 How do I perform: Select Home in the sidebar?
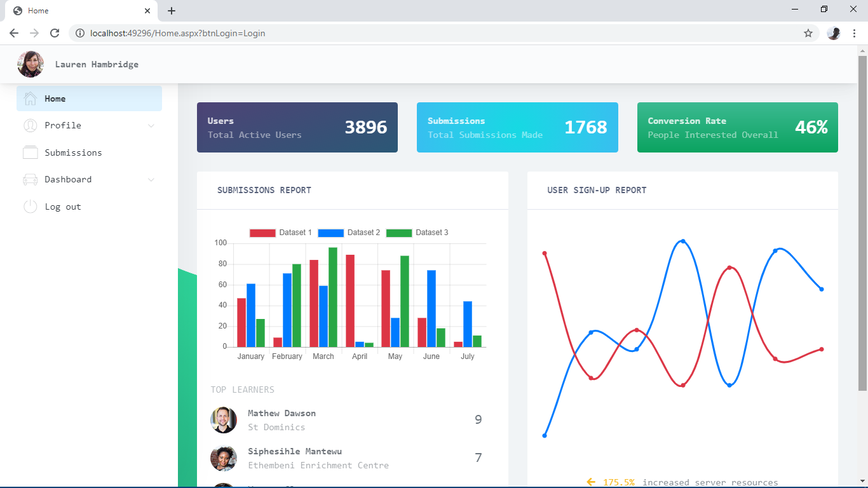(x=89, y=98)
